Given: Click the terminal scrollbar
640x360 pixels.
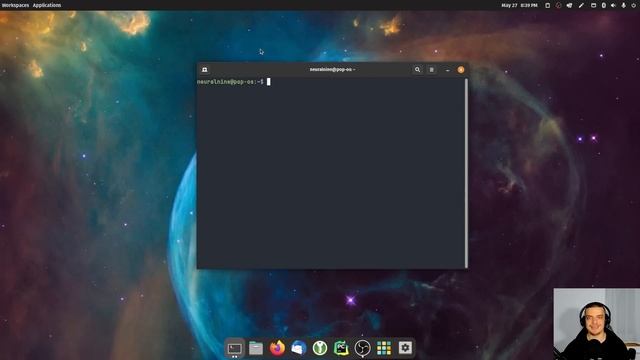Looking at the screenshot, I should (x=466, y=173).
